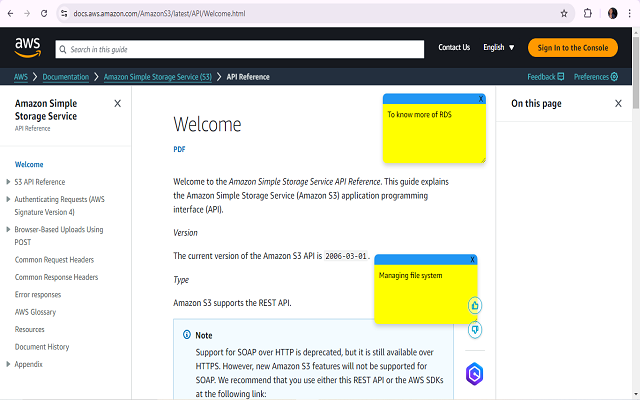This screenshot has width=640, height=400.
Task: Close the 'Managing file system' sticky note
Action: (472, 260)
